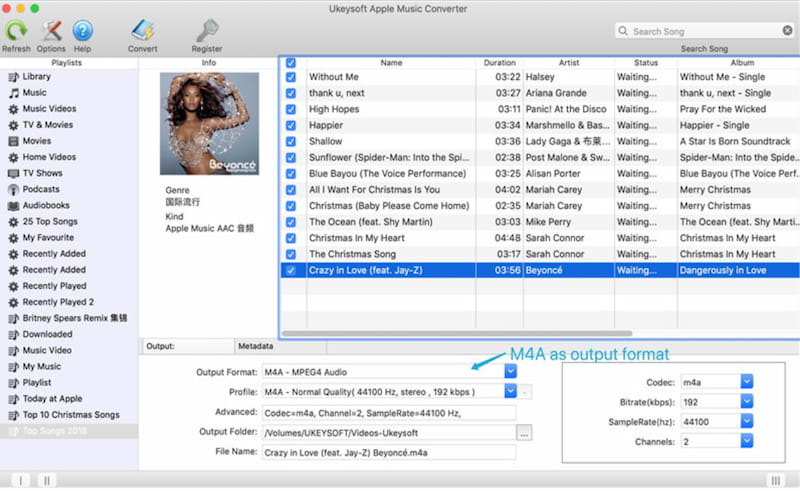Open the Channels dropdown
This screenshot has width=800, height=491.
coord(746,441)
